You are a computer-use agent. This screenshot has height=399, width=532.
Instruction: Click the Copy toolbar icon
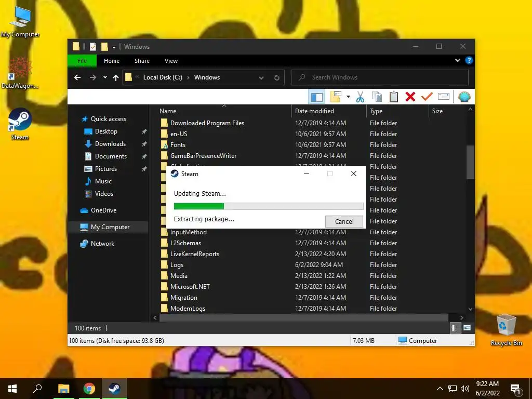click(377, 97)
